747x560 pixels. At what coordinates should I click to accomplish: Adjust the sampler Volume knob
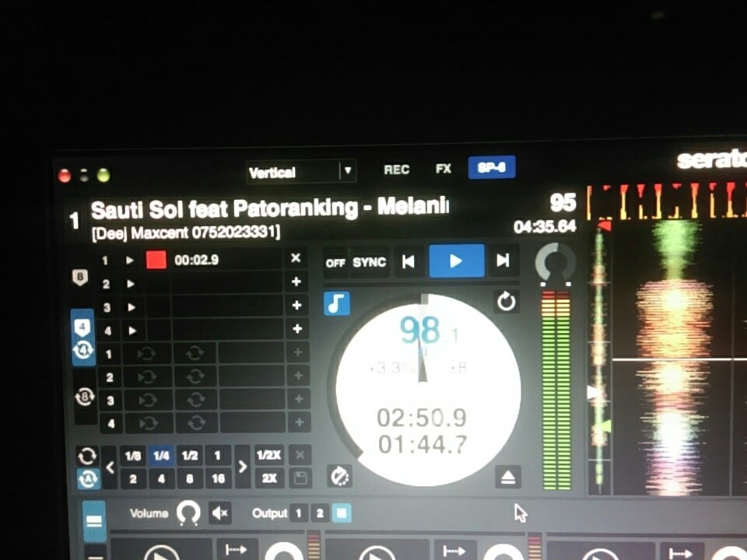click(x=188, y=513)
